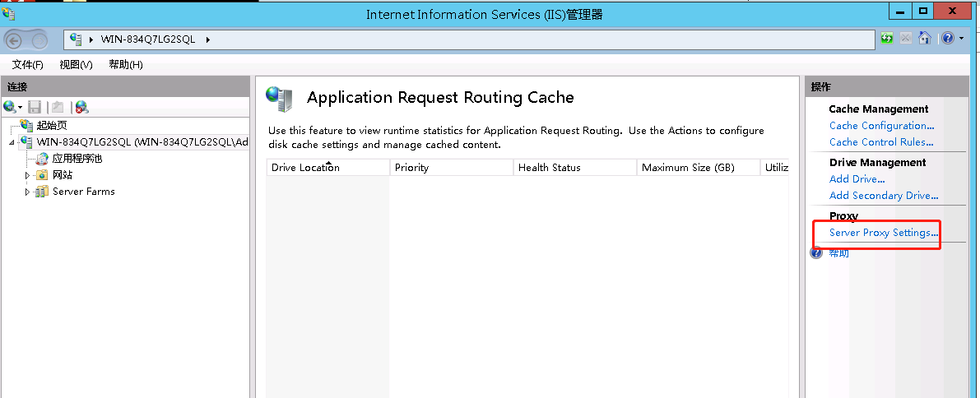The image size is (980, 398).
Task: Select 应用程序池 in the connections tree
Action: (x=77, y=159)
